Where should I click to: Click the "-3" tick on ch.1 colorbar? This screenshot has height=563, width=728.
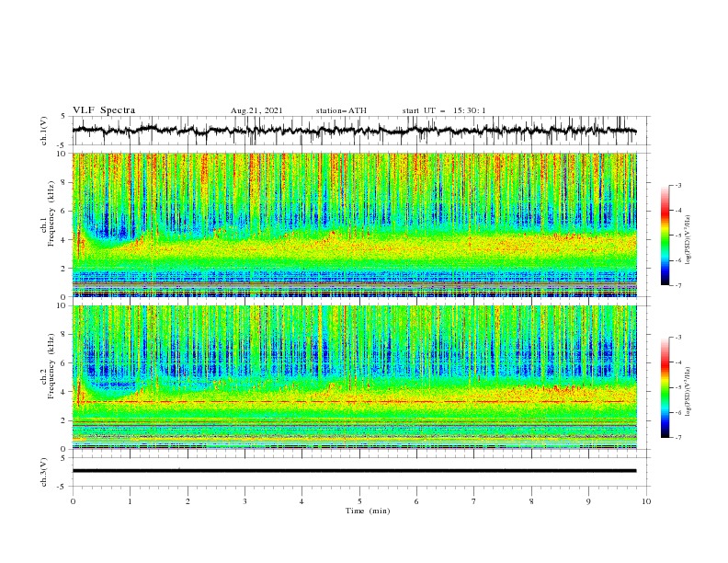tap(678, 185)
